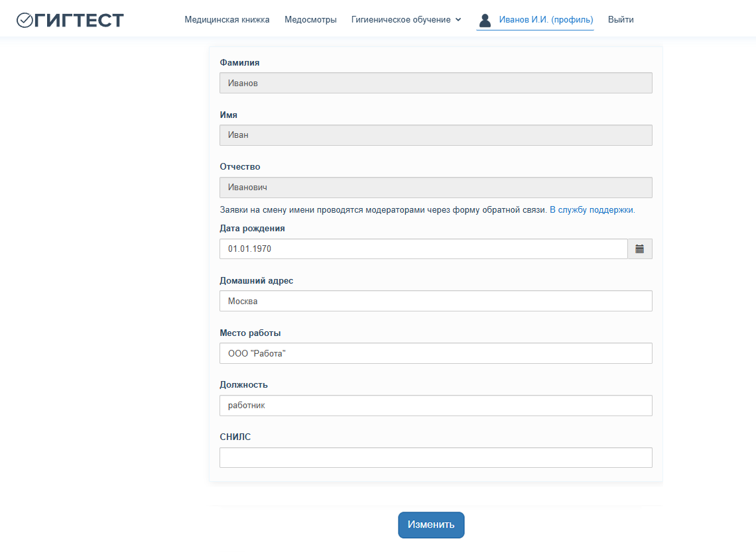Click the user profile silhouette icon
756x552 pixels.
click(x=485, y=20)
